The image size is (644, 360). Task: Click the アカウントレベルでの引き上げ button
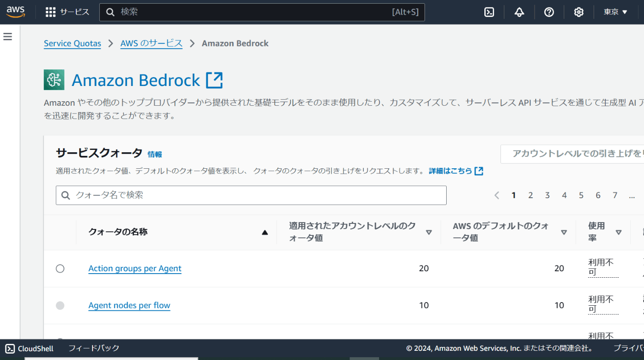pos(572,154)
